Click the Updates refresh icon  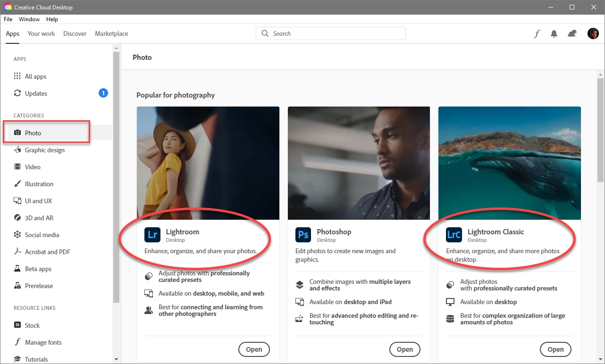coord(17,93)
